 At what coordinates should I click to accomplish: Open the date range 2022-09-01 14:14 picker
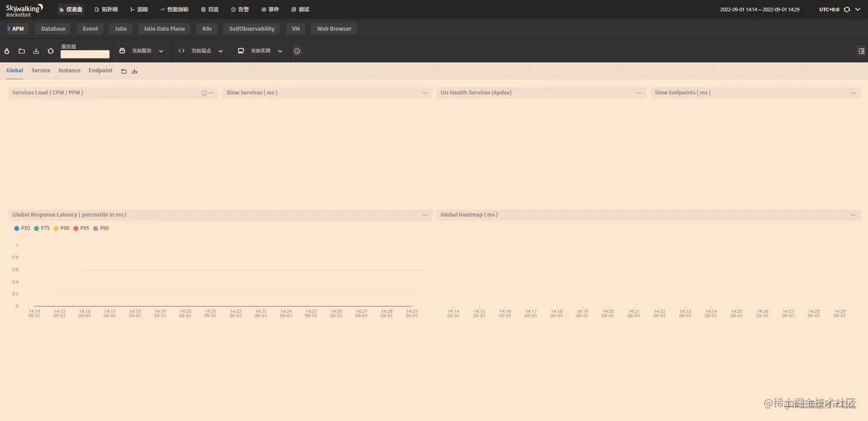click(x=759, y=10)
